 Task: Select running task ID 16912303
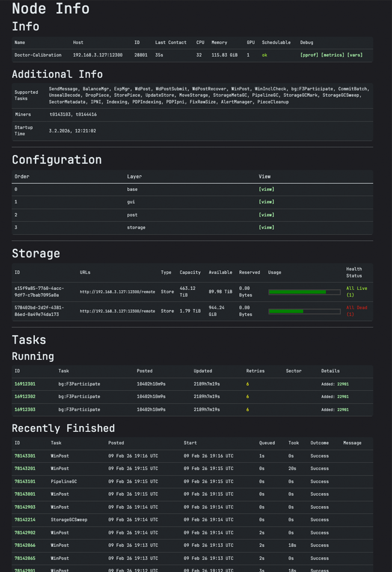click(25, 410)
